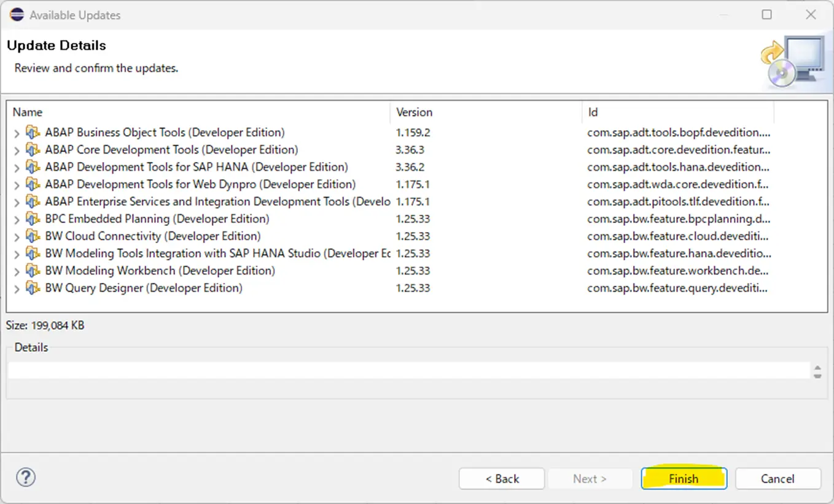Click the BW Query Designer feature icon
This screenshot has height=504, width=834.
[33, 287]
